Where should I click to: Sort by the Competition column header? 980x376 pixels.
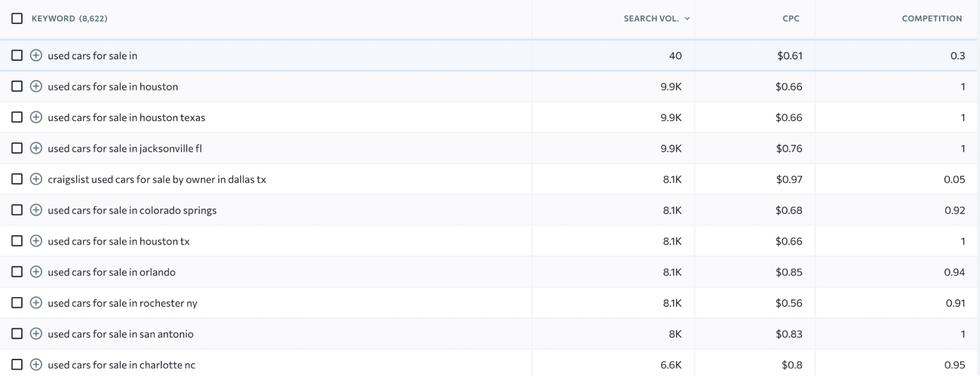click(932, 19)
